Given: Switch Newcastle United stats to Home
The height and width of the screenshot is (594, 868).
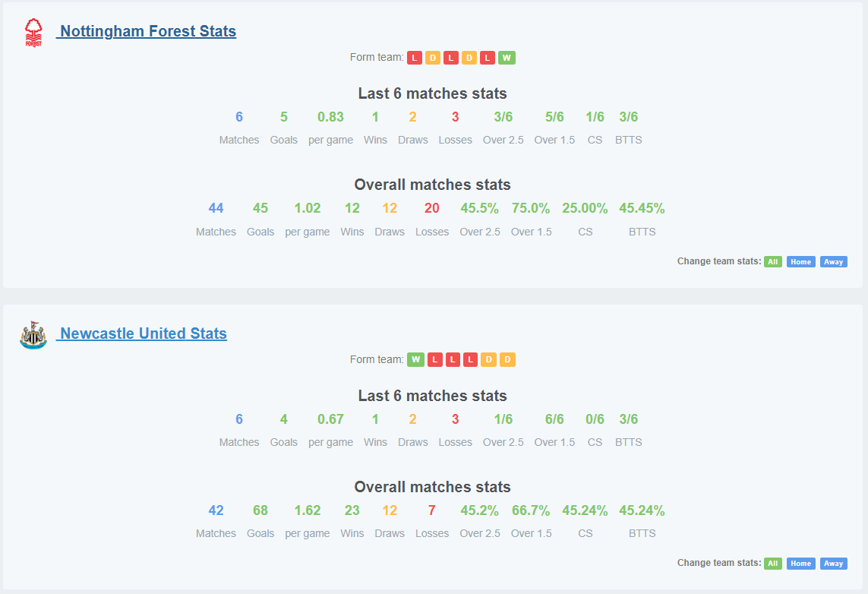Looking at the screenshot, I should 800,564.
